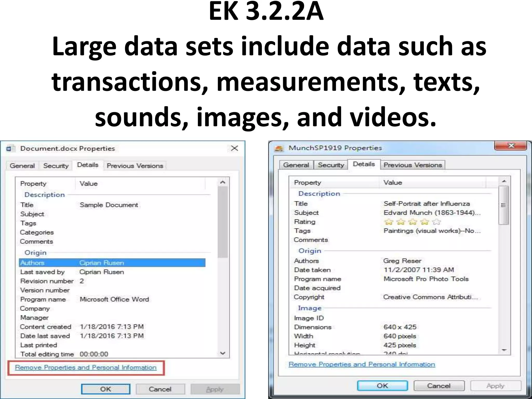Click Copyright value Creative Commons Attributi...
The image size is (532, 399).
point(430,297)
